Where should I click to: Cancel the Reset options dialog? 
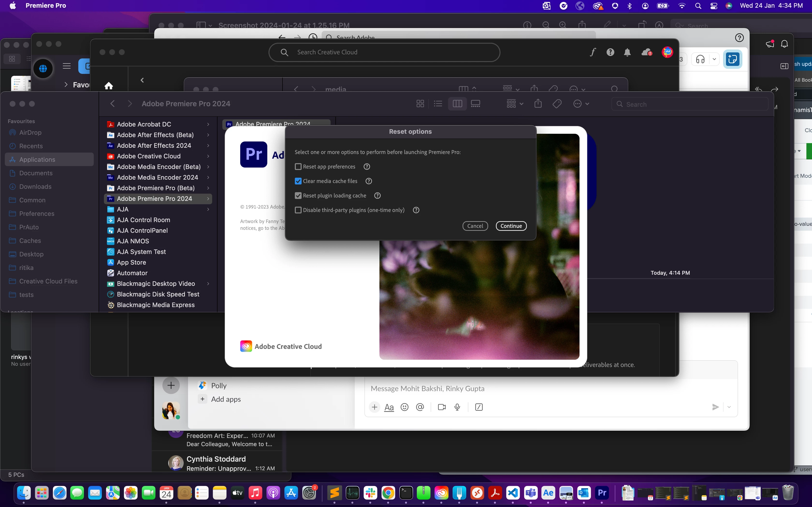(475, 226)
